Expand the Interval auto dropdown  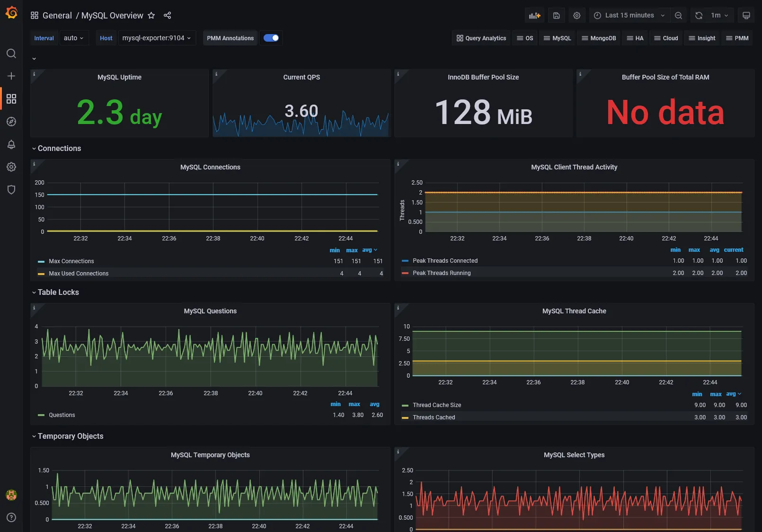click(74, 38)
